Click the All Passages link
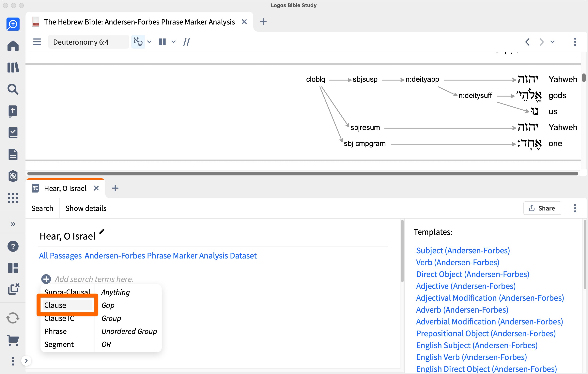Viewport: 588px width, 374px height. pos(60,256)
